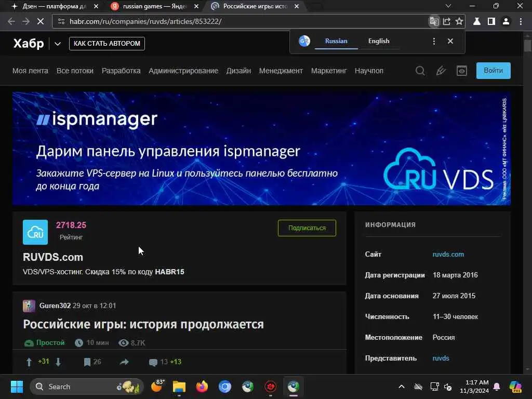Image resolution: width=532 pixels, height=399 pixels.
Task: Click Подписаться subscribe button
Action: [x=307, y=228]
